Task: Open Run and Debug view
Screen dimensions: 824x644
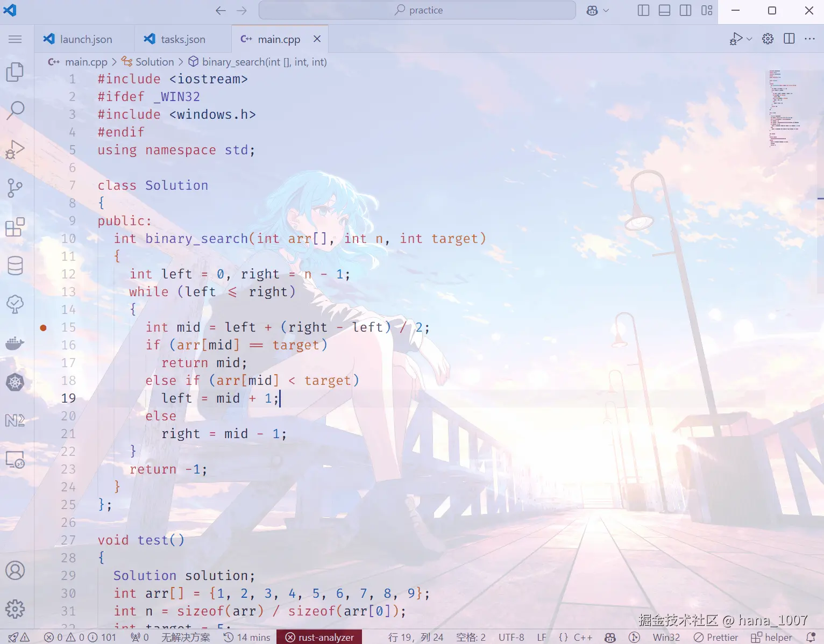Action: coord(15,149)
